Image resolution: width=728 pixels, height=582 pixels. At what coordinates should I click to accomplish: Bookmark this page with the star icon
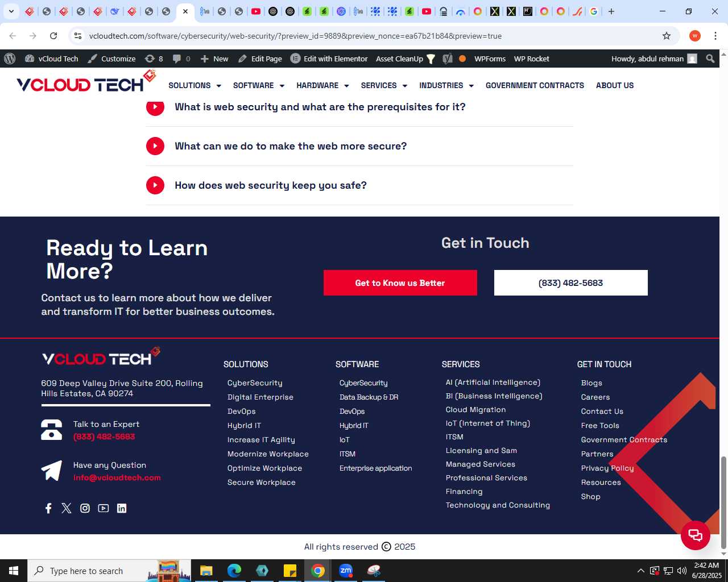coord(667,36)
